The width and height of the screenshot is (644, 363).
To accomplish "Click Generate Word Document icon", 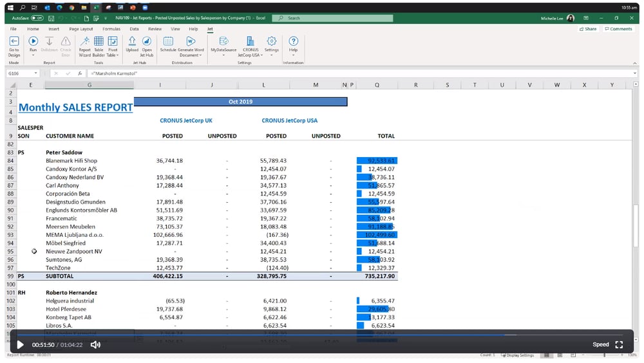I will pyautogui.click(x=191, y=41).
